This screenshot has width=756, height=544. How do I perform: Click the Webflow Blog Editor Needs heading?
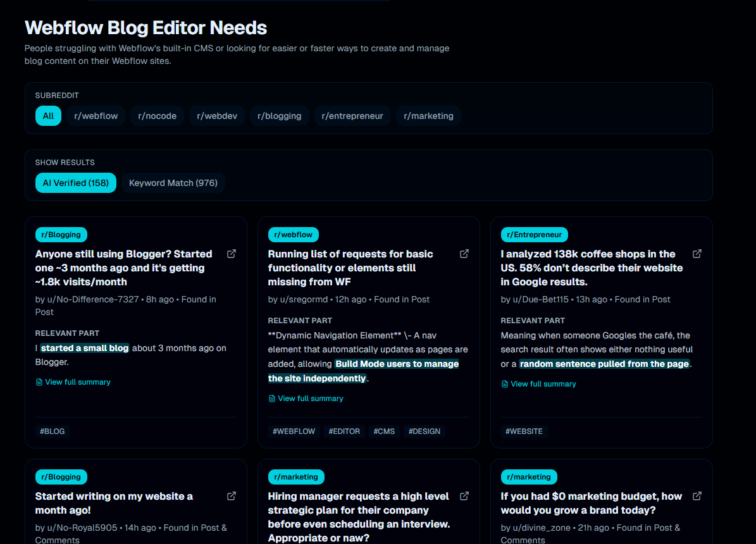tap(146, 28)
